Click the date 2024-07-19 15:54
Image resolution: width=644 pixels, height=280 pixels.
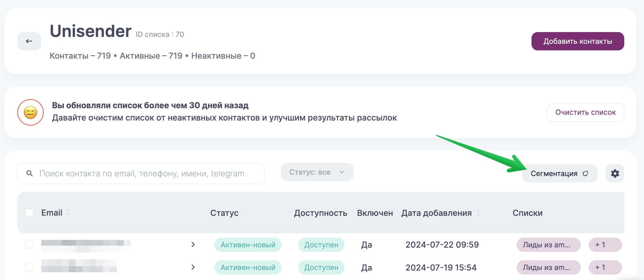[441, 267]
